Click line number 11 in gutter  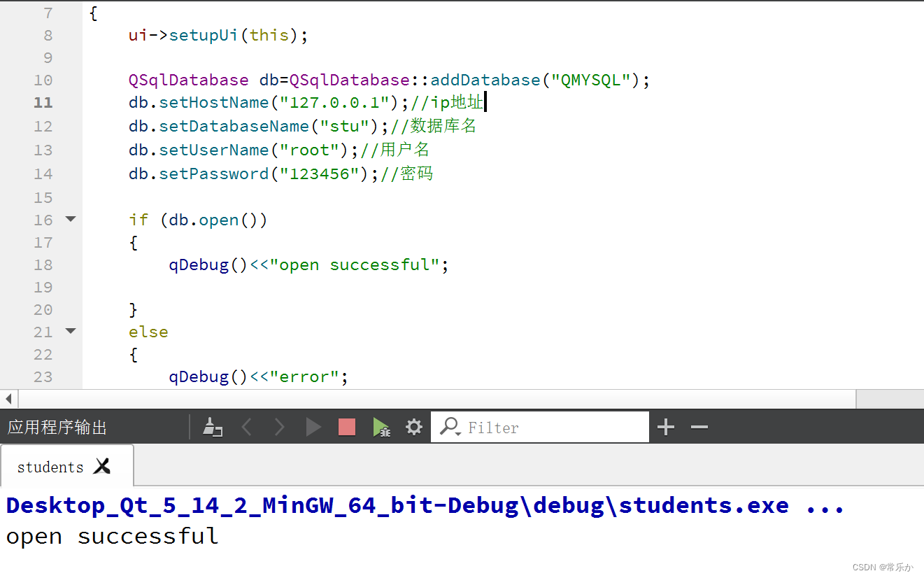tap(43, 102)
